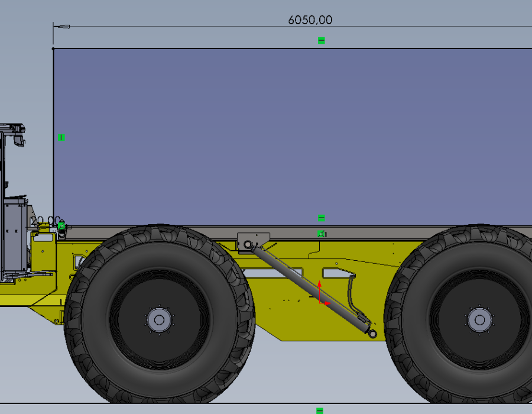Select the horizontal relation icon on top edge

point(321,41)
